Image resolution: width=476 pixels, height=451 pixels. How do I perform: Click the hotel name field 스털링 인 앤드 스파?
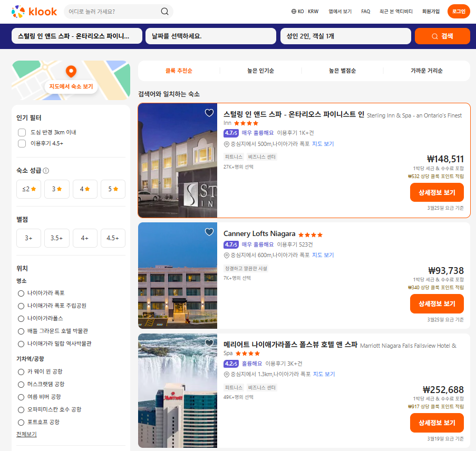coord(77,36)
